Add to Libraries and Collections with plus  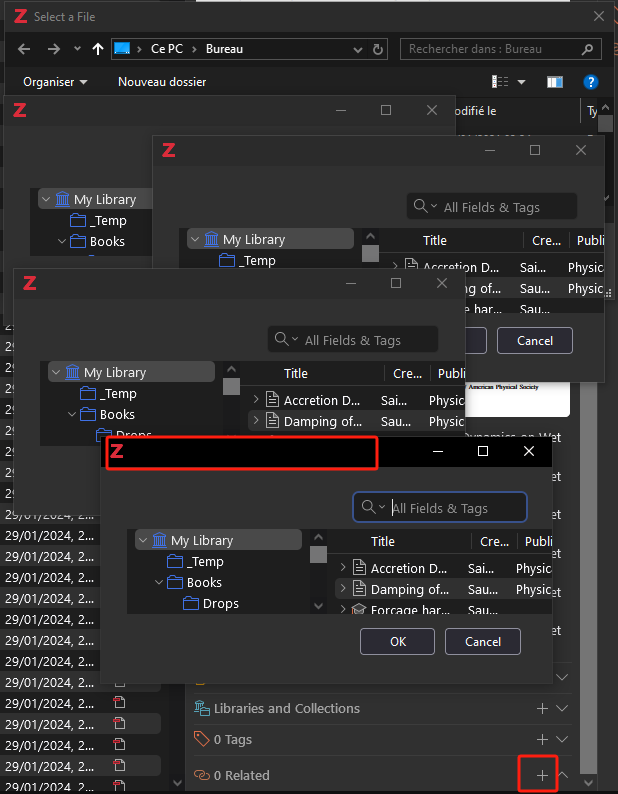pyautogui.click(x=542, y=708)
